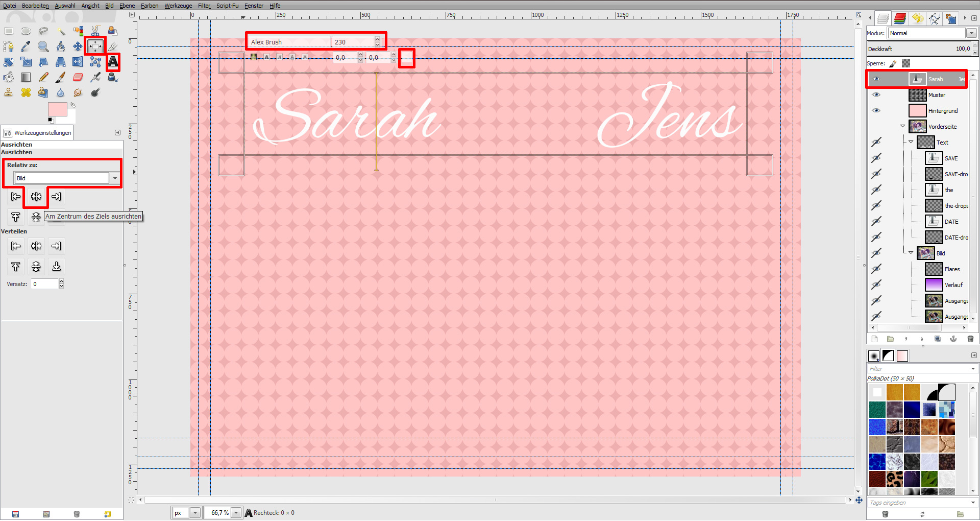Activate the Fuzzy Select magic wand tool

[x=60, y=31]
